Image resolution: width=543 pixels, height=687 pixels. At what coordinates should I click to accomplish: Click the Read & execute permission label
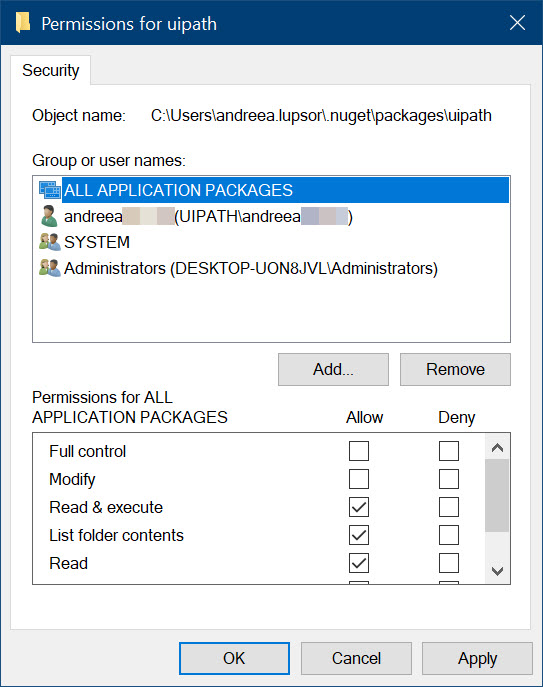point(106,507)
